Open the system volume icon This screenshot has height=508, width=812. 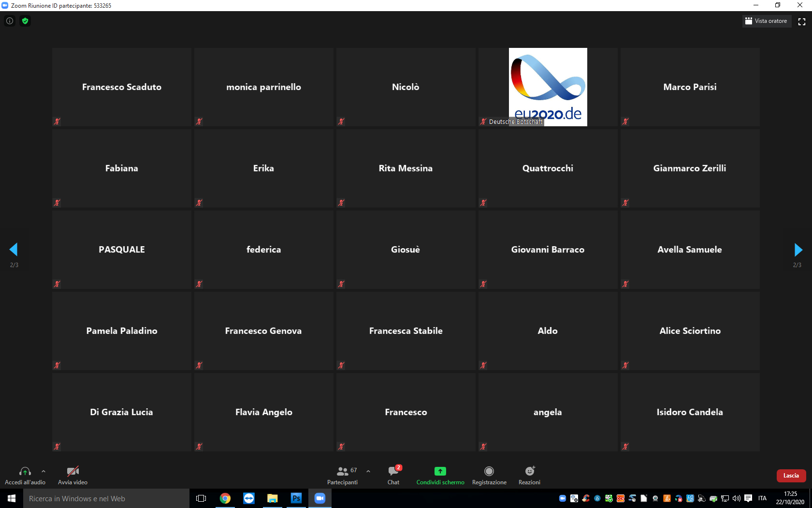click(x=737, y=498)
